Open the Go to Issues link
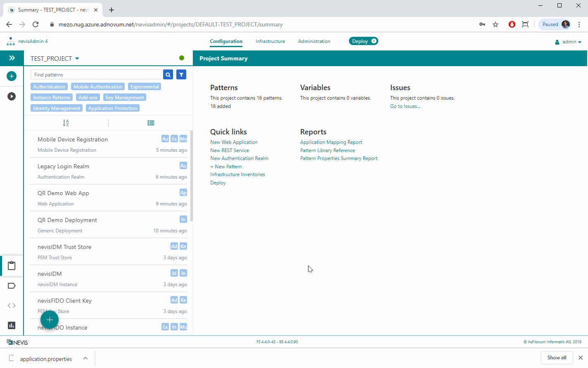588x368 pixels. point(405,106)
